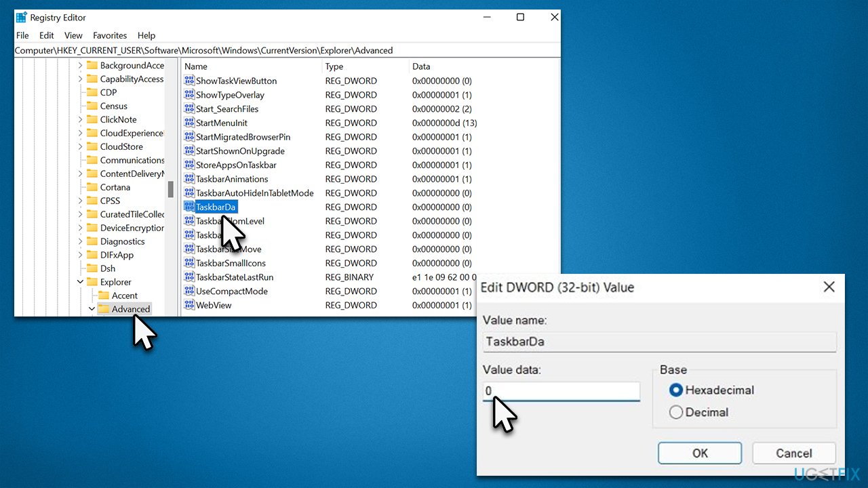Image resolution: width=868 pixels, height=488 pixels.
Task: Click the CDP folder icon
Action: click(92, 92)
